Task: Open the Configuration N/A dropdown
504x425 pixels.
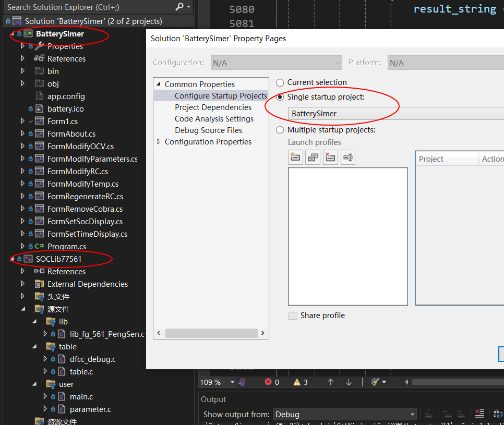Action: click(x=276, y=63)
